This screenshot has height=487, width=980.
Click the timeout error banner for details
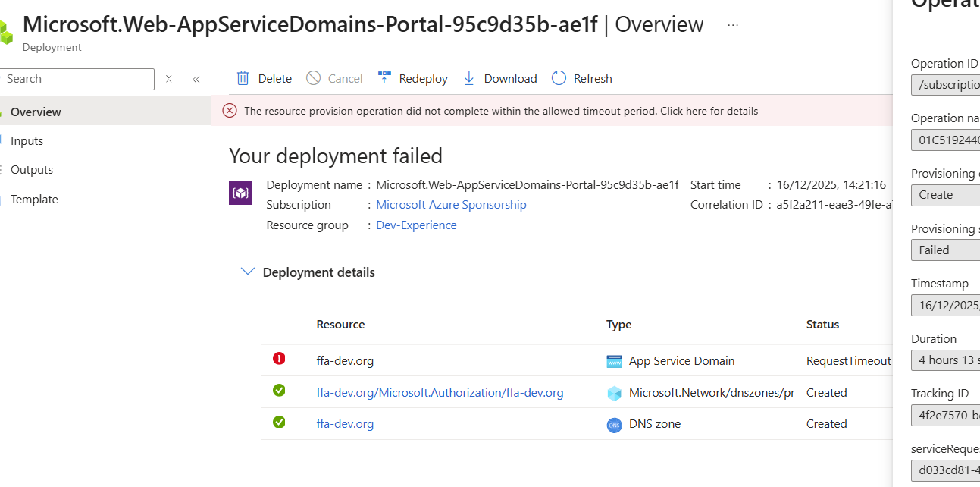coord(500,111)
